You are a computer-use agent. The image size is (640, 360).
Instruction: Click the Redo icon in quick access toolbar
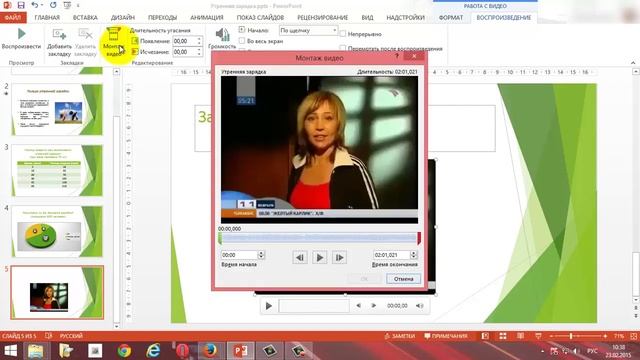[53, 5]
